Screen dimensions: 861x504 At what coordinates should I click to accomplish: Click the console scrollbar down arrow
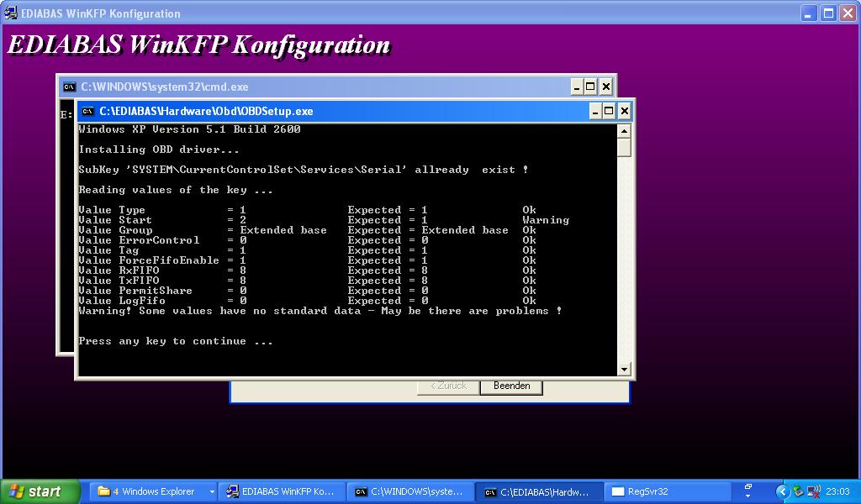(x=624, y=369)
